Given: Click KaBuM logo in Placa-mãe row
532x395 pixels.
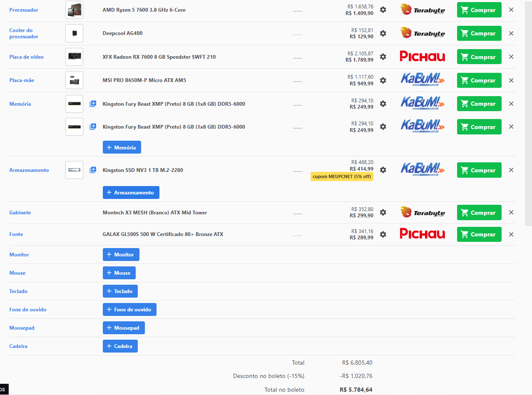Looking at the screenshot, I should pyautogui.click(x=423, y=80).
